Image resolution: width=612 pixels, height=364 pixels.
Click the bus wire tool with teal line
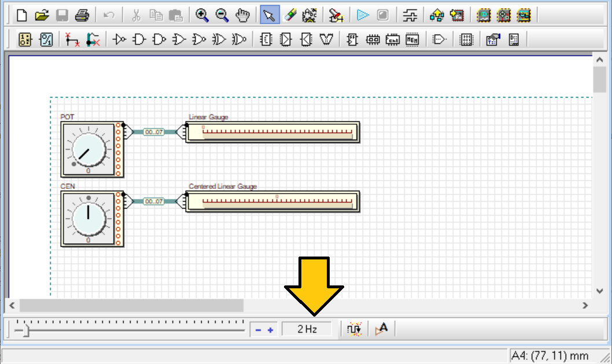point(93,39)
